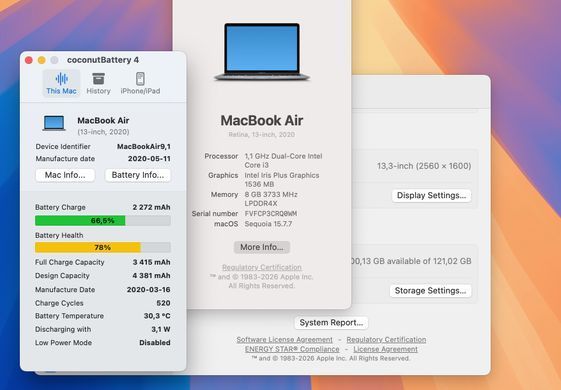Click the Low Power Mode value Disabled
The height and width of the screenshot is (390, 561).
(x=155, y=343)
